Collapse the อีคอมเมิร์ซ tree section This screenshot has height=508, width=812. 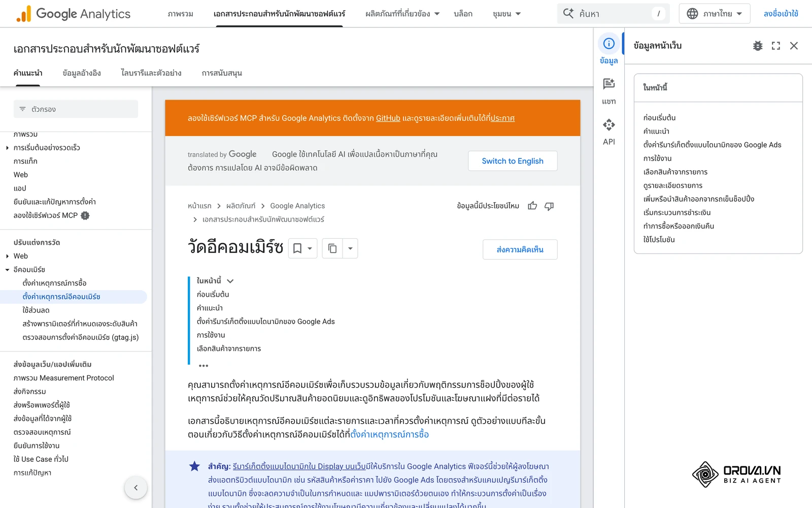coord(7,270)
